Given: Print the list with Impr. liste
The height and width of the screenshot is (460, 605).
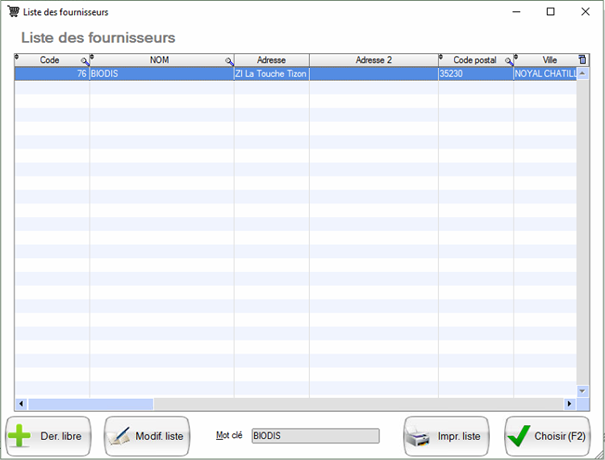Looking at the screenshot, I should click(446, 436).
